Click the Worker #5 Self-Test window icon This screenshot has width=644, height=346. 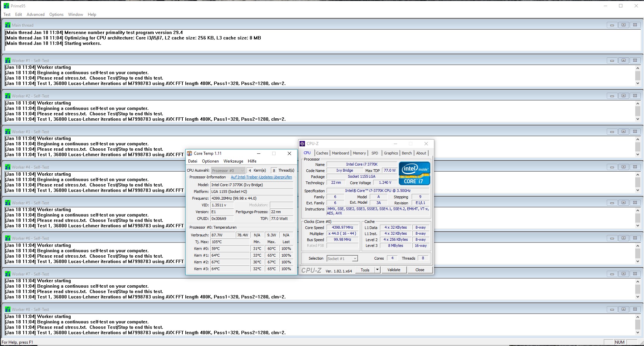pos(8,203)
